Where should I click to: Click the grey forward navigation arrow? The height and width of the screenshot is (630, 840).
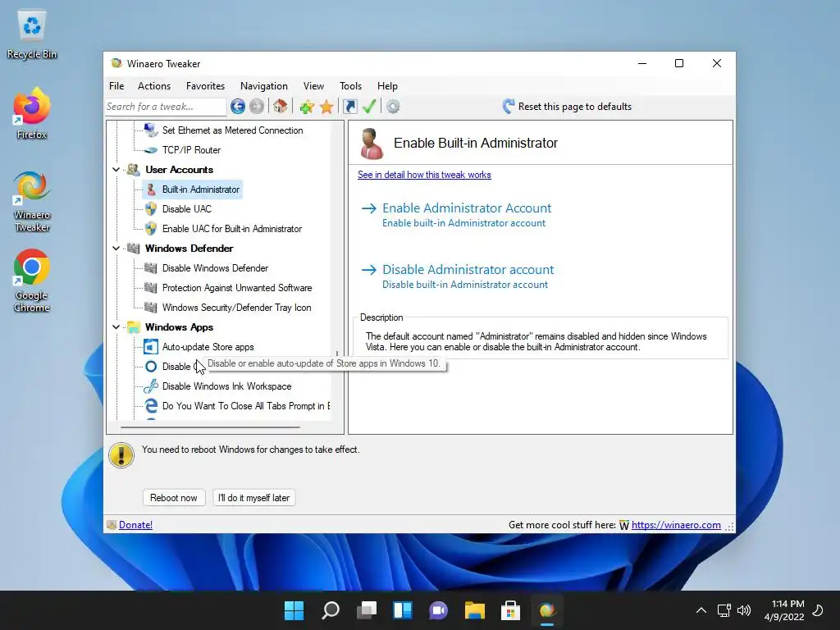coord(257,107)
